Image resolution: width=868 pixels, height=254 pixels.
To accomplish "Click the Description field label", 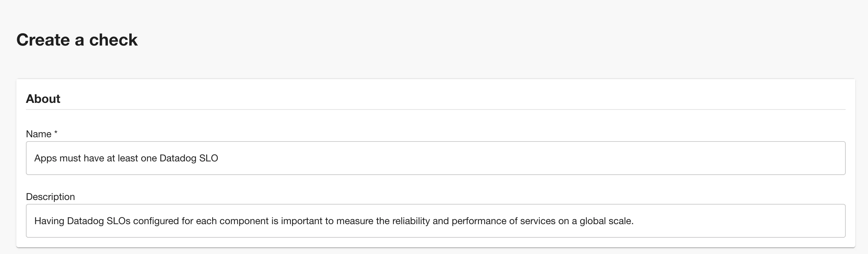I will [x=51, y=197].
